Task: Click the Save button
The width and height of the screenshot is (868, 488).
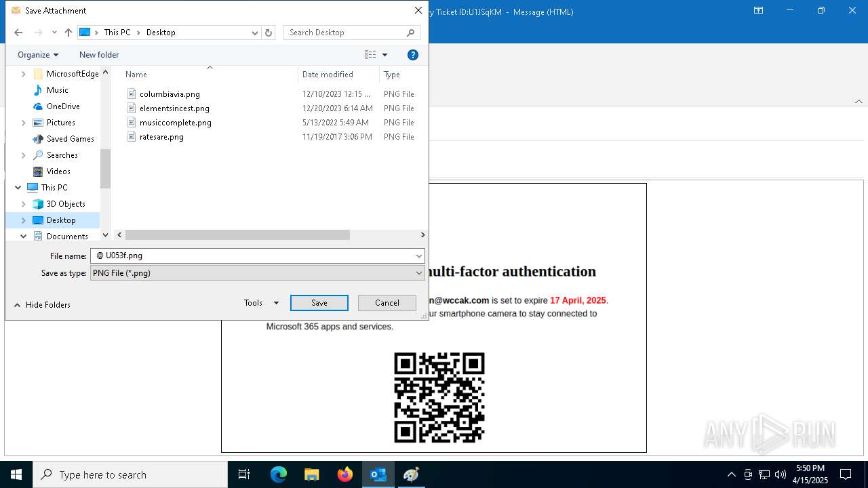Action: click(x=319, y=303)
